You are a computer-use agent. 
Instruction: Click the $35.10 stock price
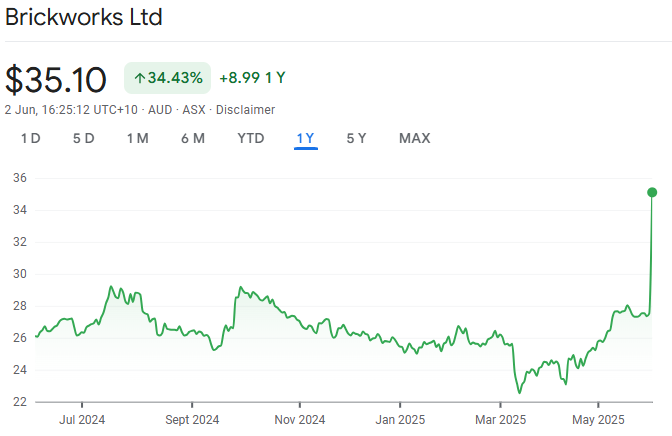pos(56,79)
